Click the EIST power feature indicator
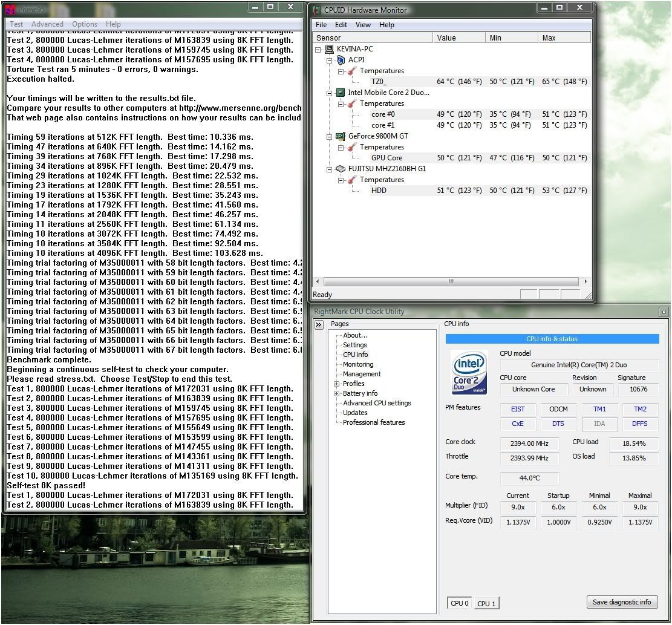The height and width of the screenshot is (625, 672). click(518, 409)
